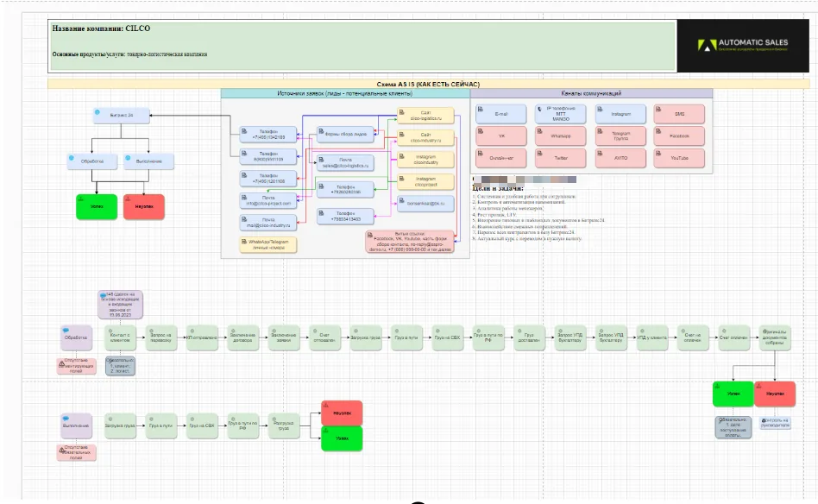The width and height of the screenshot is (818, 504).
Task: Click the 'Обязательно: дата поступления оплаты' note
Action: coord(733,427)
